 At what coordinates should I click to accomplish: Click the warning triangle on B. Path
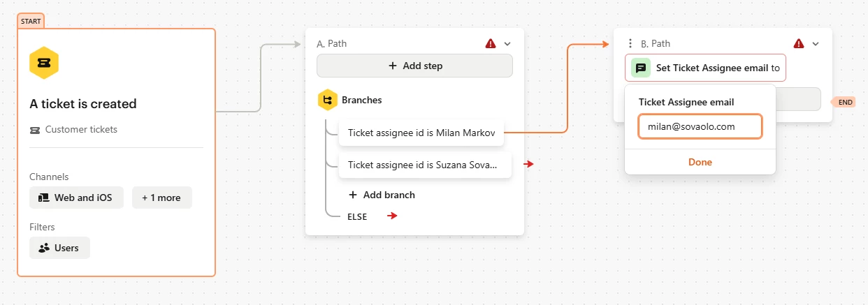[799, 43]
